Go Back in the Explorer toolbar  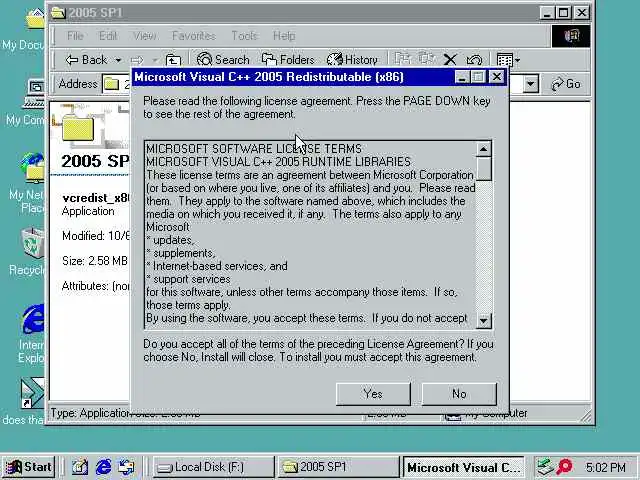point(87,60)
